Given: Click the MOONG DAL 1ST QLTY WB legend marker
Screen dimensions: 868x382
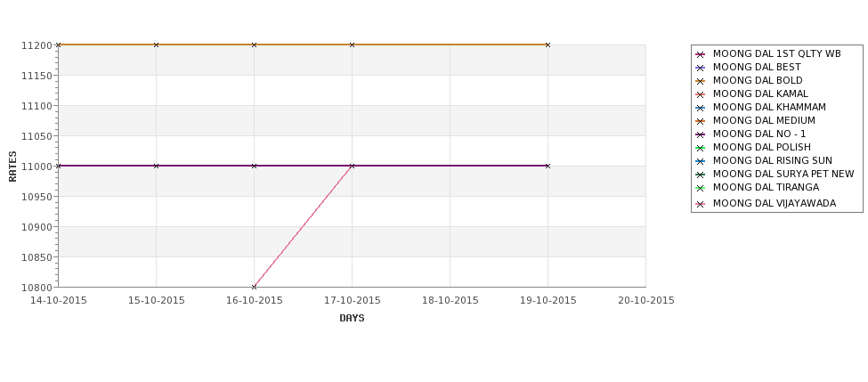Looking at the screenshot, I should pos(701,54).
